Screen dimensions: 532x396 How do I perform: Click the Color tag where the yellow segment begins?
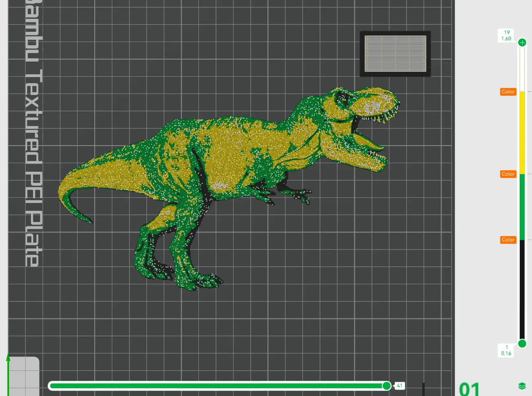508,92
